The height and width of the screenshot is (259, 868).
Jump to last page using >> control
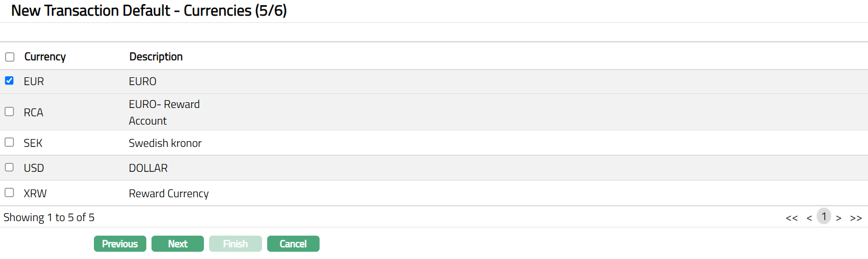856,218
